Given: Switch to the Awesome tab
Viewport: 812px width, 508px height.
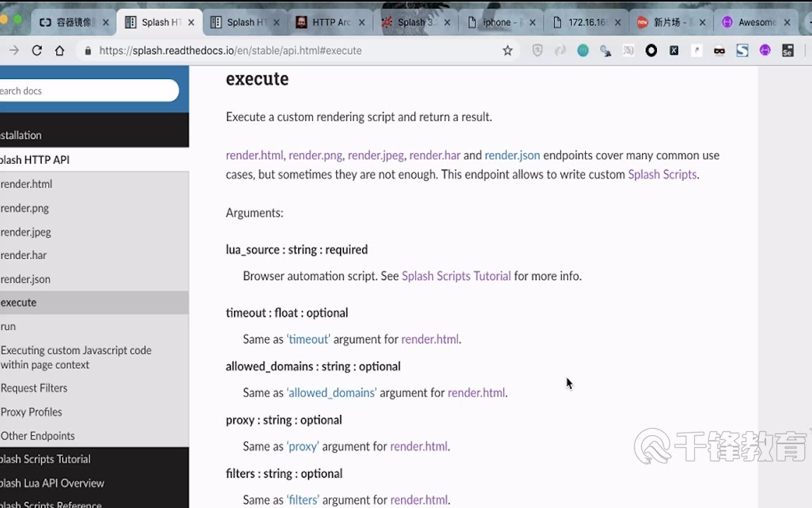Looking at the screenshot, I should pos(756,23).
